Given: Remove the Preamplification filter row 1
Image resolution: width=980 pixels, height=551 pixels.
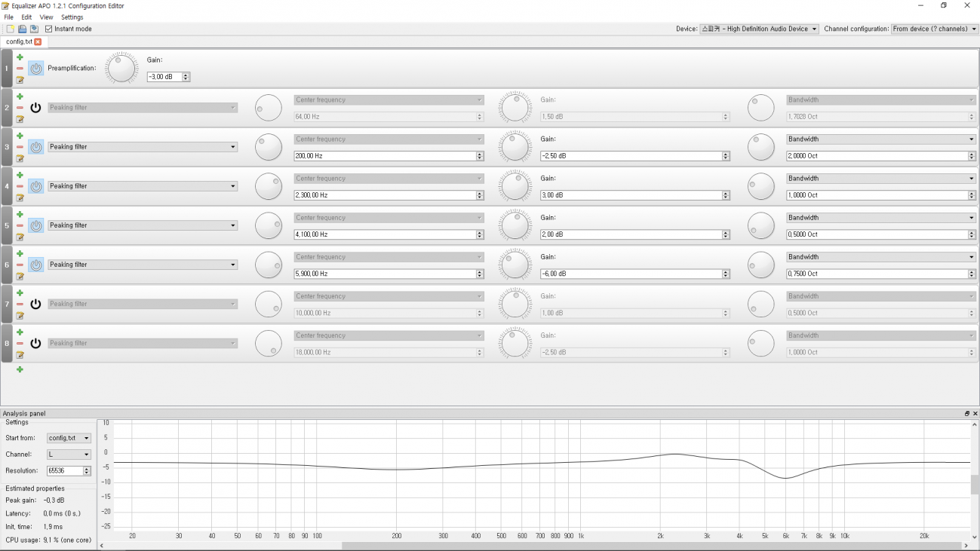Looking at the screenshot, I should (x=20, y=68).
